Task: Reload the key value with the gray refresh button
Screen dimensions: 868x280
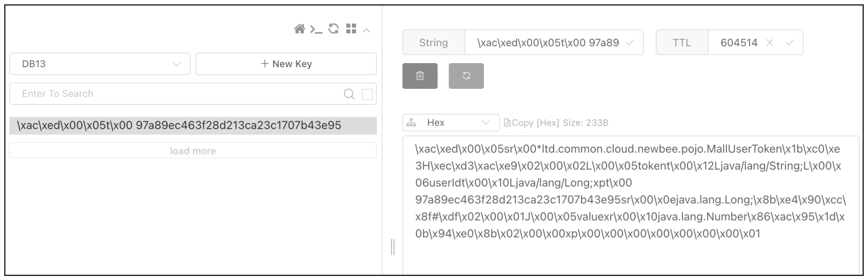Action: click(466, 76)
